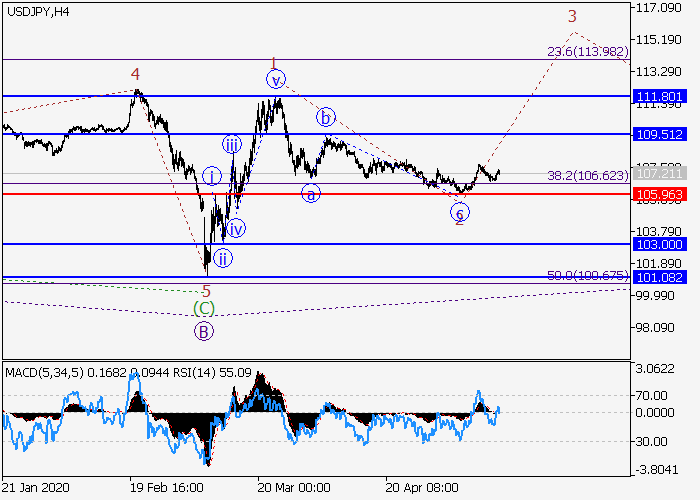The height and width of the screenshot is (500, 700).
Task: Click the circled wave i label
Action: (212, 176)
